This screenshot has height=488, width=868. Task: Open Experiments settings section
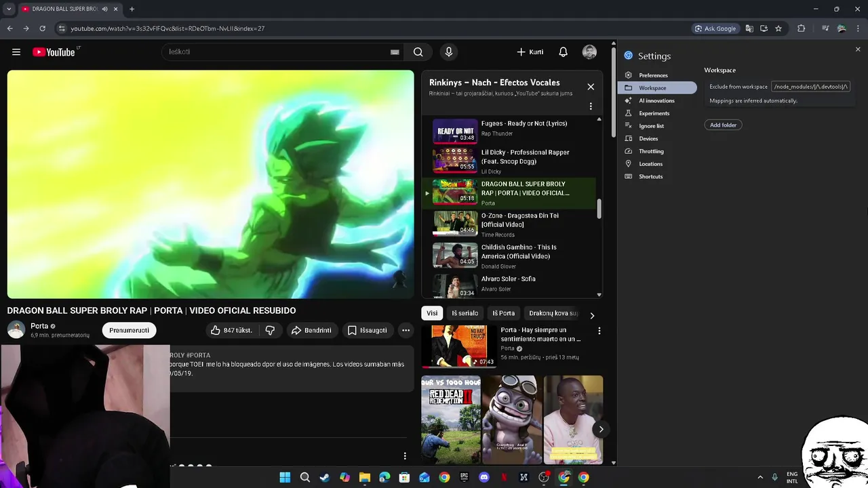(656, 113)
